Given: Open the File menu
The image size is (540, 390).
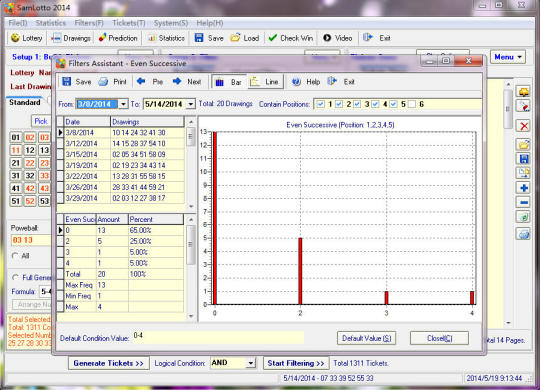Looking at the screenshot, I should coord(18,23).
